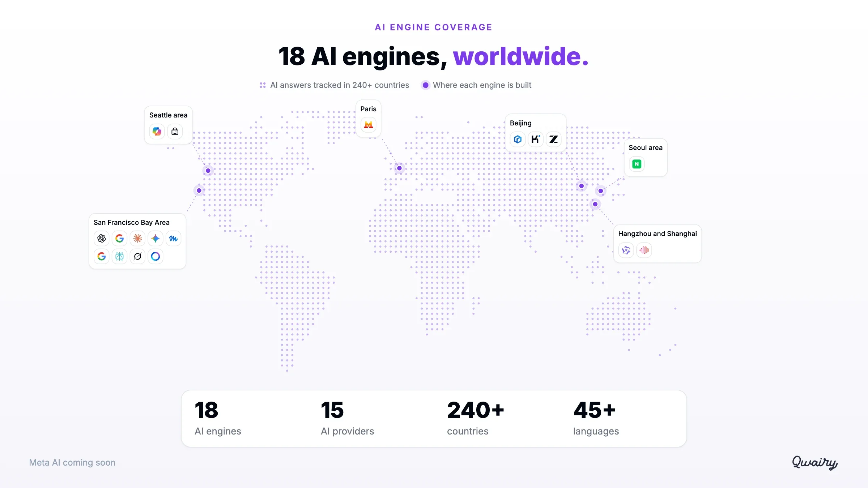868x488 pixels.
Task: Select the purple Qwen icon under Hangzhou
Action: pyautogui.click(x=626, y=250)
